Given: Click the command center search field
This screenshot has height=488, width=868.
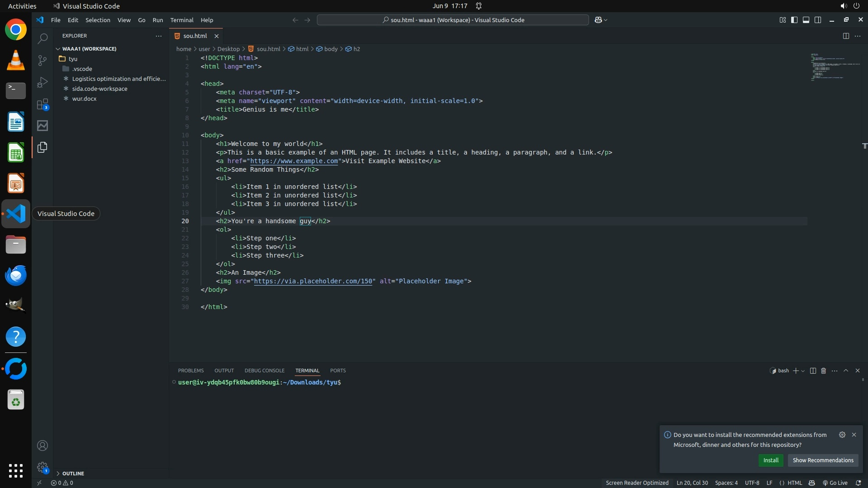Looking at the screenshot, I should (x=453, y=20).
